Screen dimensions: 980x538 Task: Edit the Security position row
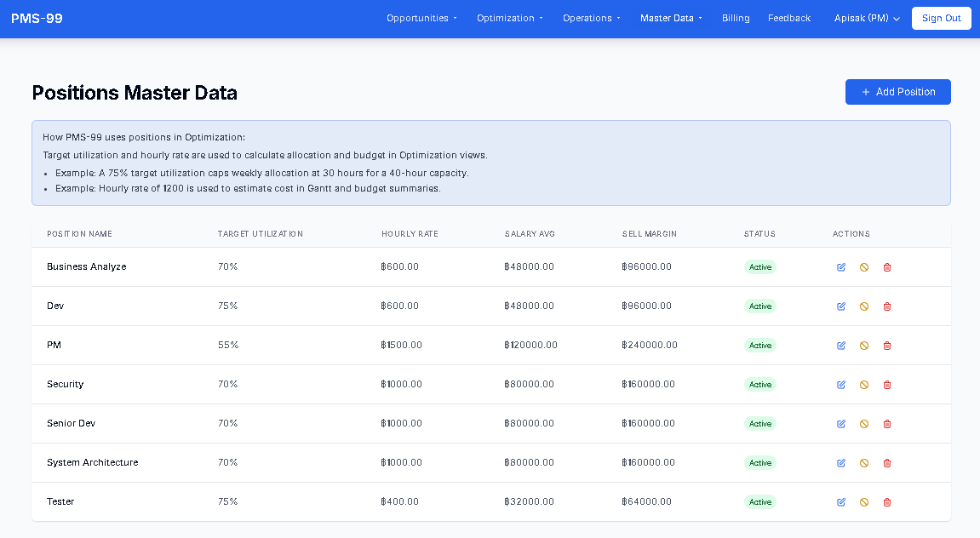(841, 385)
